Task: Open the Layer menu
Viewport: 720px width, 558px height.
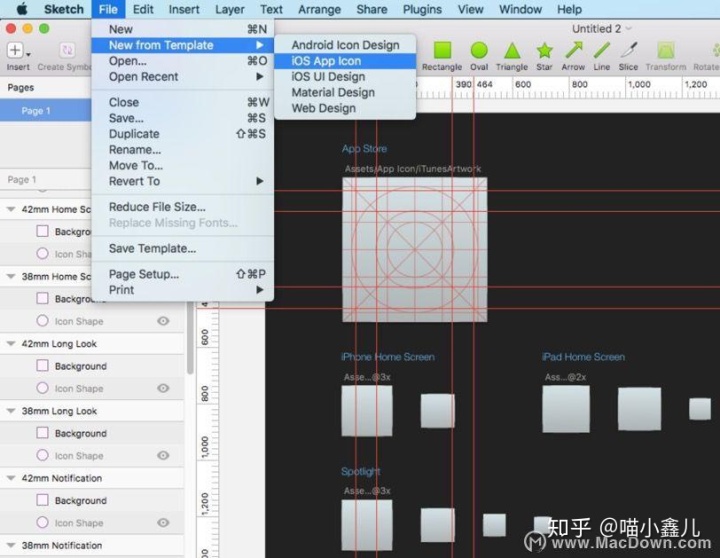Action: click(230, 9)
